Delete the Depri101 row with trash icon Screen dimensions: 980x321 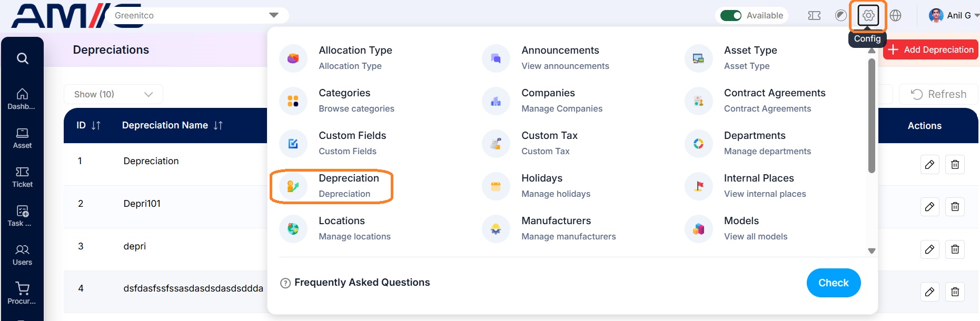click(955, 207)
